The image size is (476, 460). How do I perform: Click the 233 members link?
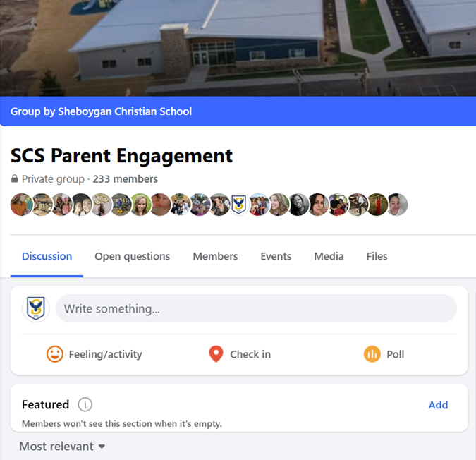(x=125, y=179)
